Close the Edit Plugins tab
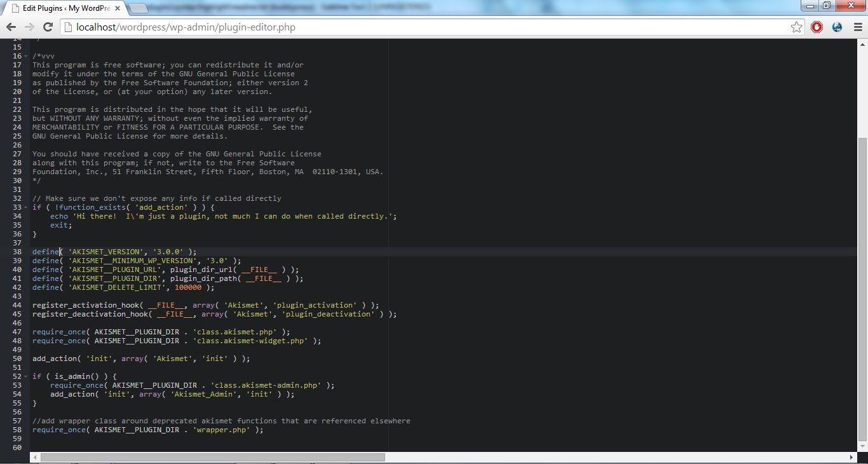 [119, 8]
